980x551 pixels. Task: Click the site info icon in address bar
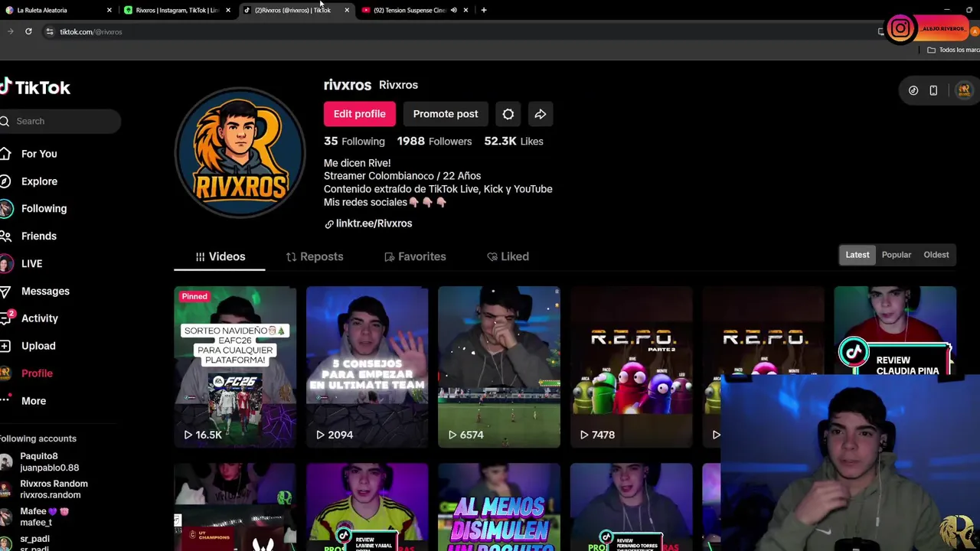pos(50,31)
